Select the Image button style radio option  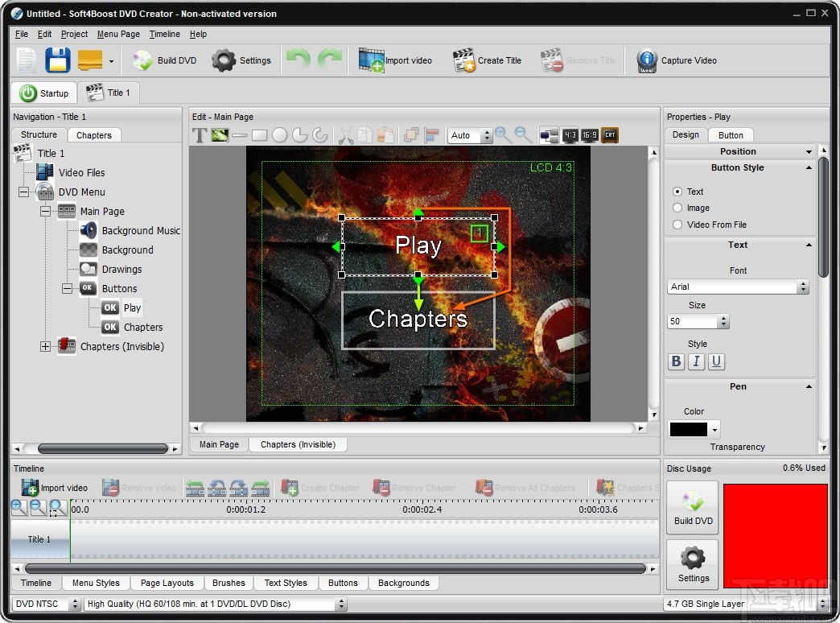[677, 208]
